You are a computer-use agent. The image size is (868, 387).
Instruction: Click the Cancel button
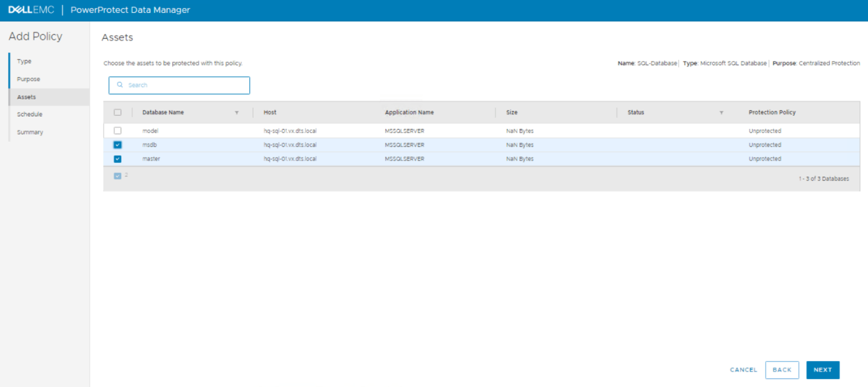click(x=744, y=370)
